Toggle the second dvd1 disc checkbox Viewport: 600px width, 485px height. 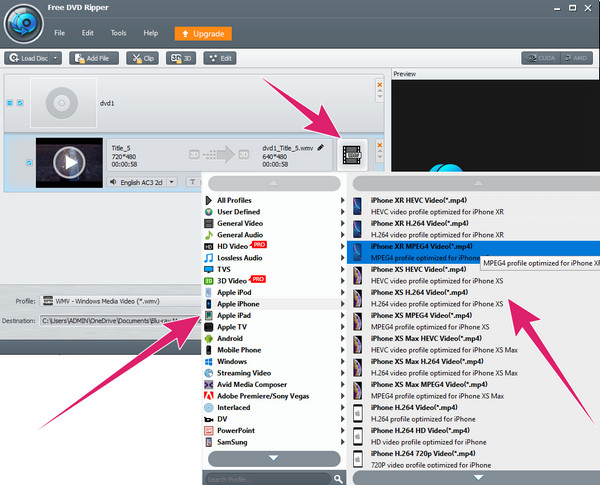[x=20, y=103]
